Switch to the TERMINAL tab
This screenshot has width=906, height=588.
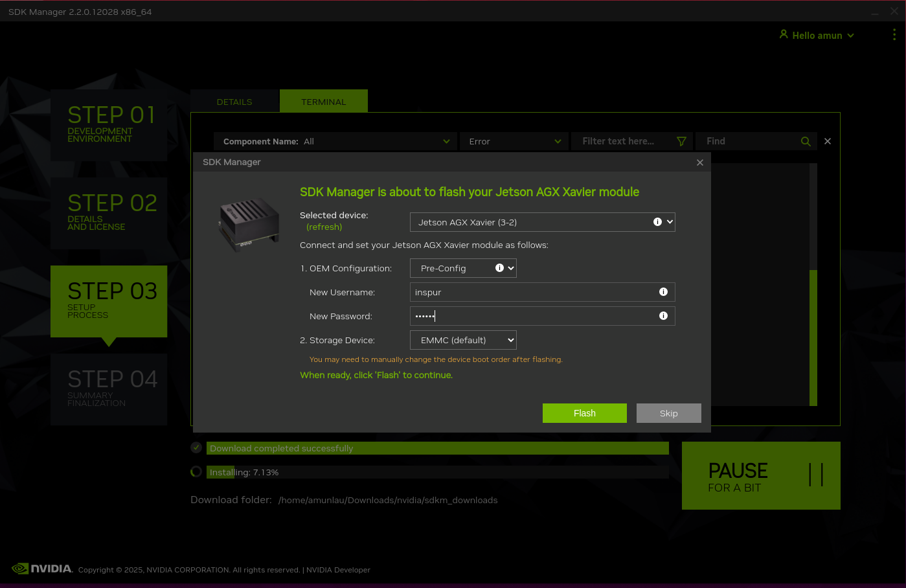324,102
